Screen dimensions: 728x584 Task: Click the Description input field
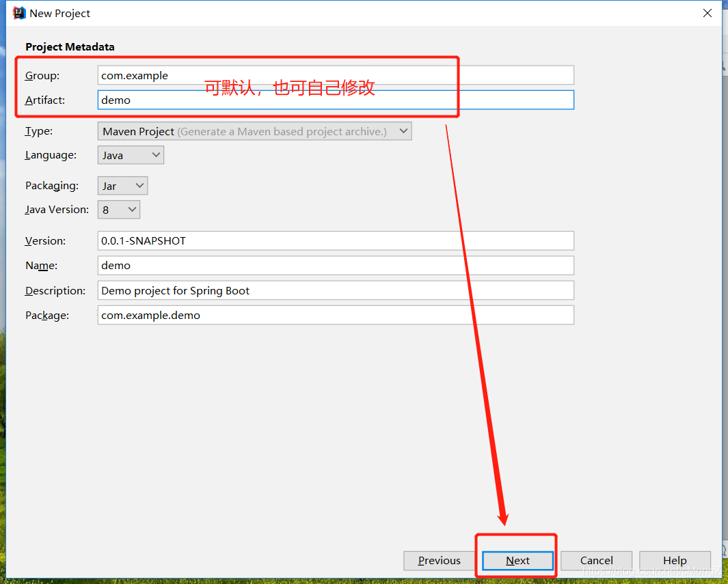tap(336, 290)
